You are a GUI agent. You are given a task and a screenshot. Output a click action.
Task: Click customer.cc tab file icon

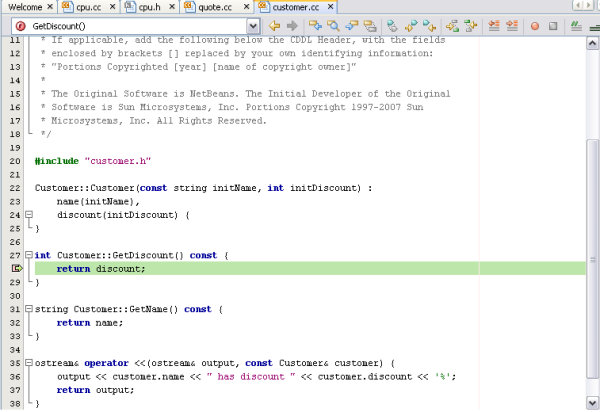(x=264, y=7)
